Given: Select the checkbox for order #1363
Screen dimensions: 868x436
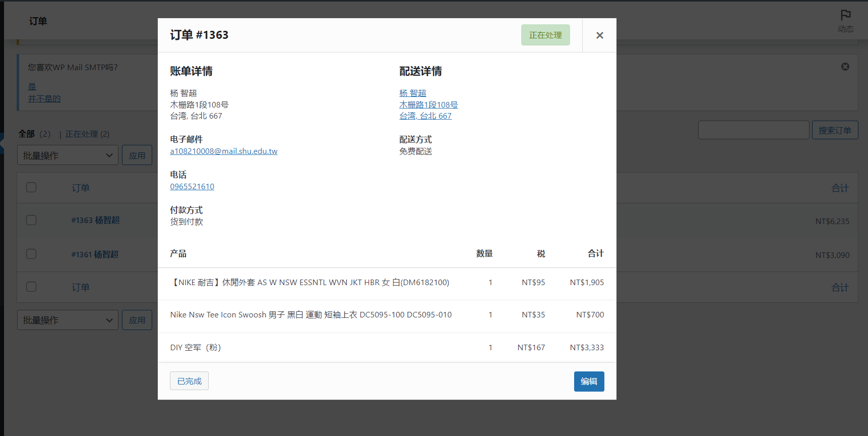Looking at the screenshot, I should click(x=31, y=220).
